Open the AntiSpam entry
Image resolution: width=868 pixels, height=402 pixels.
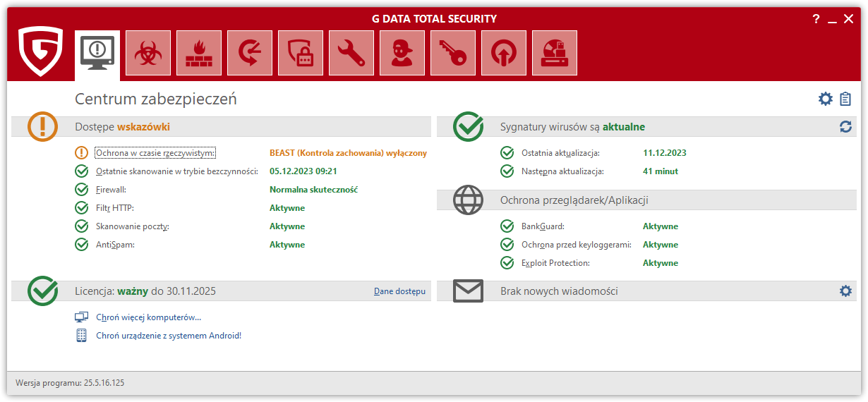[115, 245]
